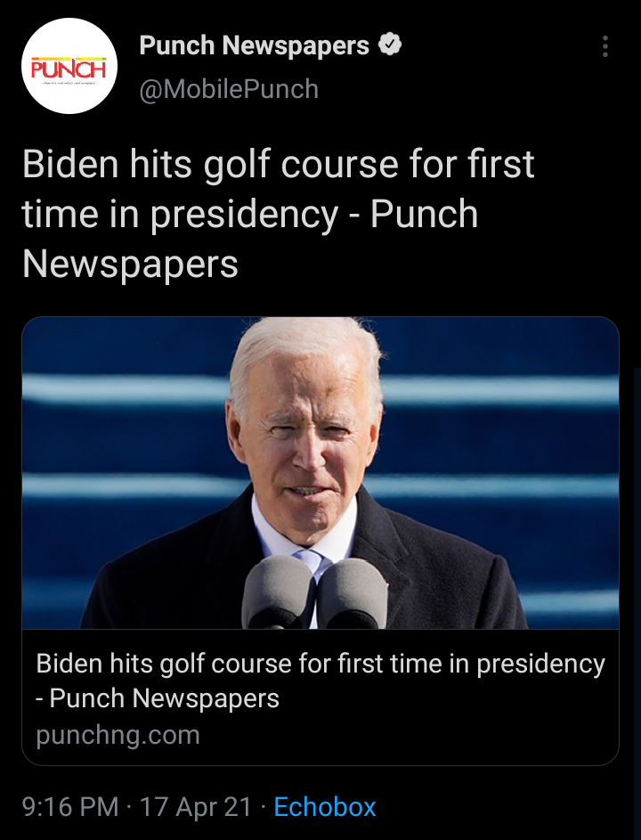This screenshot has width=641, height=840.
Task: Click the 9:16 PM tweet timestamp
Action: pyautogui.click(x=70, y=806)
